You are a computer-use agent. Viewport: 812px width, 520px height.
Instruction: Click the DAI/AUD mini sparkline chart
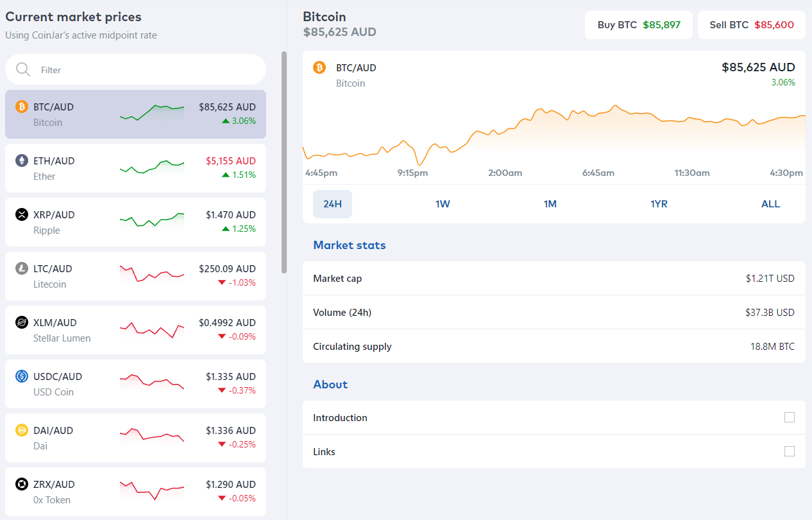click(x=152, y=435)
